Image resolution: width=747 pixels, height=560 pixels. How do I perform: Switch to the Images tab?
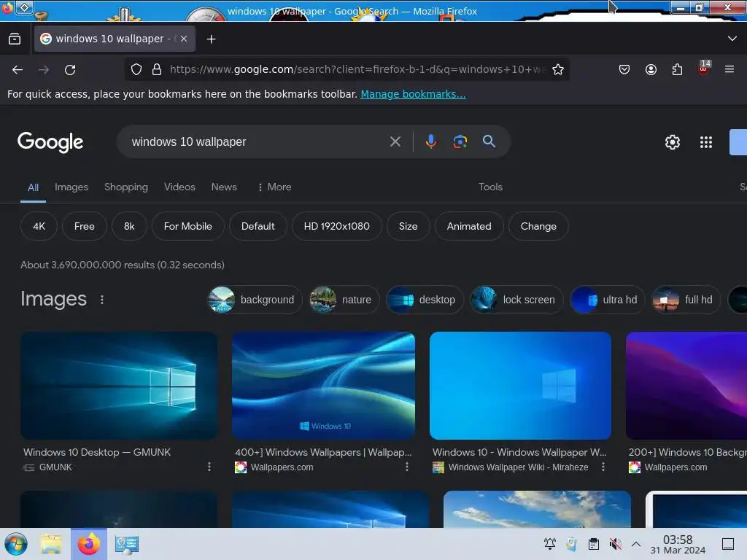click(x=71, y=187)
